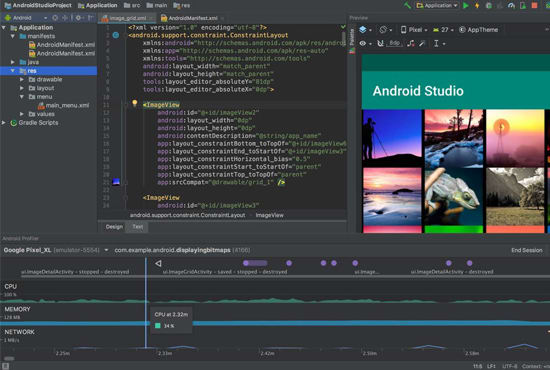The width and height of the screenshot is (550, 370).
Task: Click the bottom-left tool window icon in status bar
Action: pyautogui.click(x=5, y=366)
